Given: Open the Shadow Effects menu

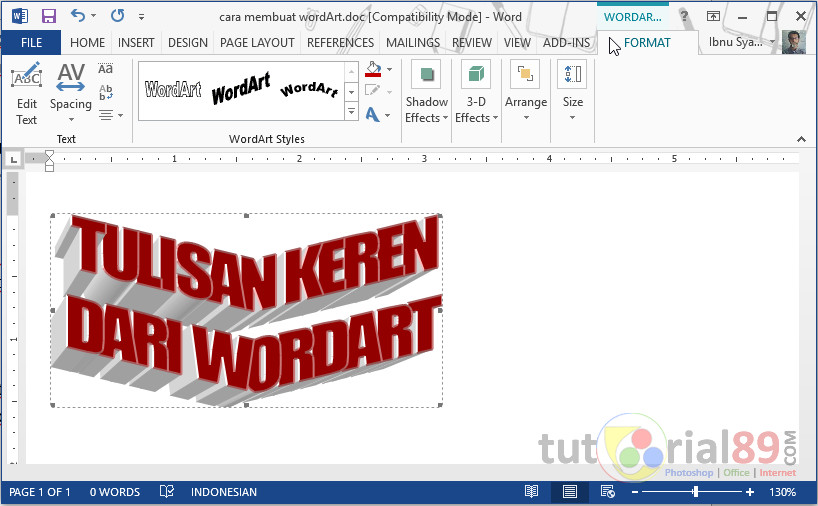Looking at the screenshot, I should pos(426,92).
